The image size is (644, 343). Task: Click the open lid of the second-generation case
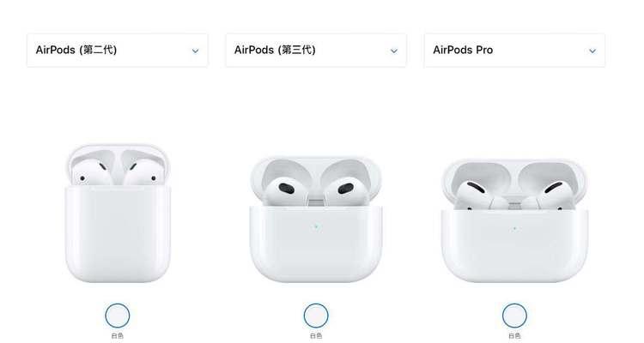point(118,163)
